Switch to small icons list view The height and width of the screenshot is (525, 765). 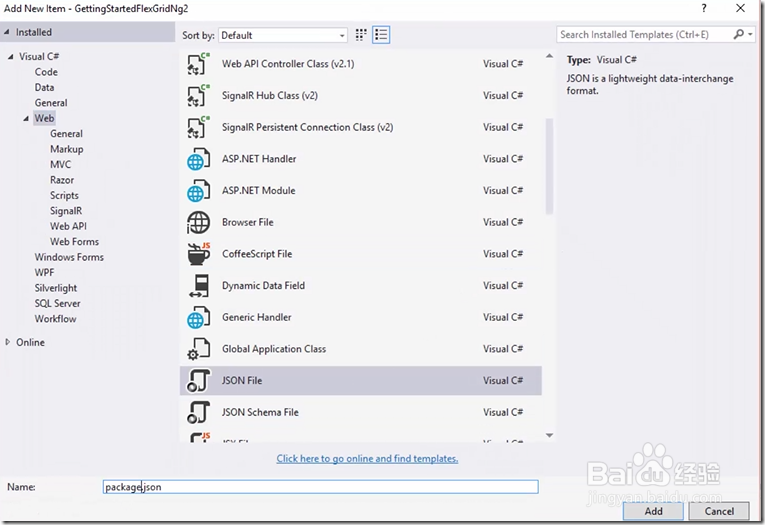click(x=381, y=35)
